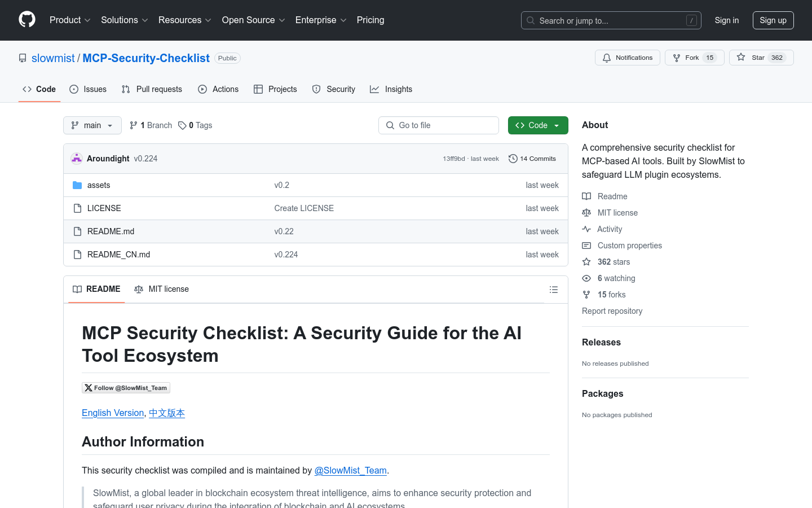Click the branch icon next to 1 Branch
This screenshot has height=508, width=812.
pyautogui.click(x=134, y=125)
